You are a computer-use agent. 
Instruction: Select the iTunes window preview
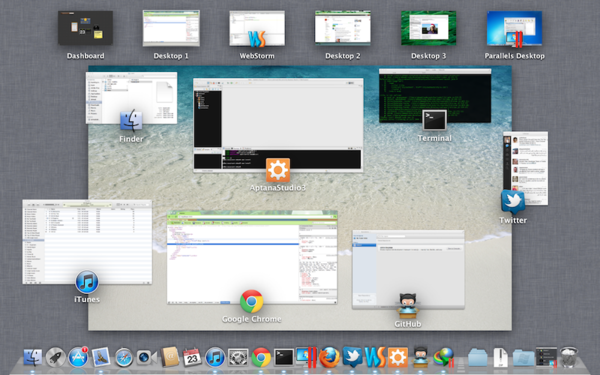pyautogui.click(x=87, y=242)
